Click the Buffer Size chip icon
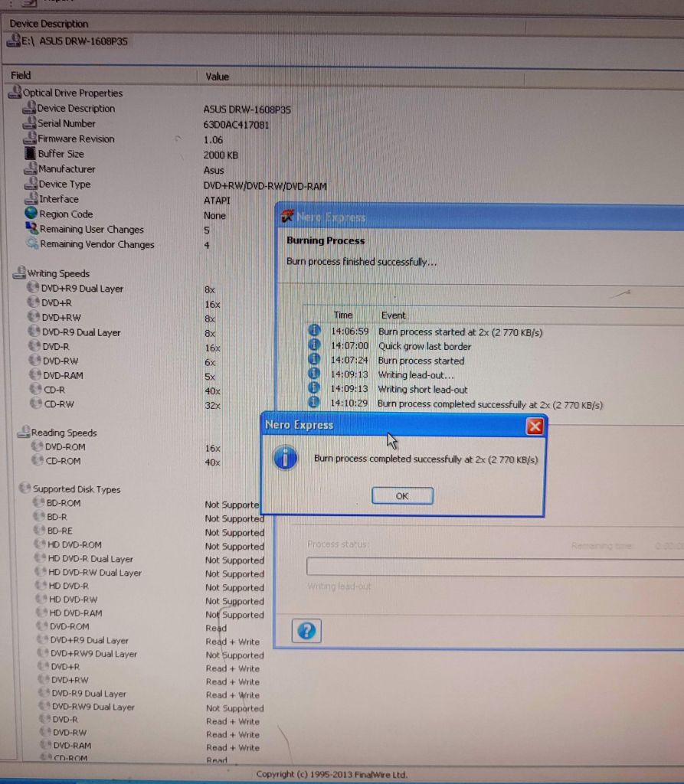The width and height of the screenshot is (684, 784). 31,153
